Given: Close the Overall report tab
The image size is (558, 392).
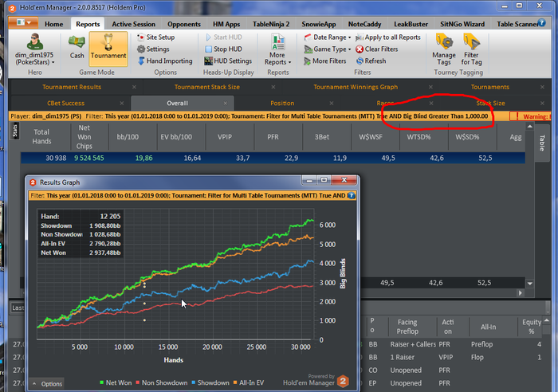Looking at the screenshot, I should click(226, 103).
